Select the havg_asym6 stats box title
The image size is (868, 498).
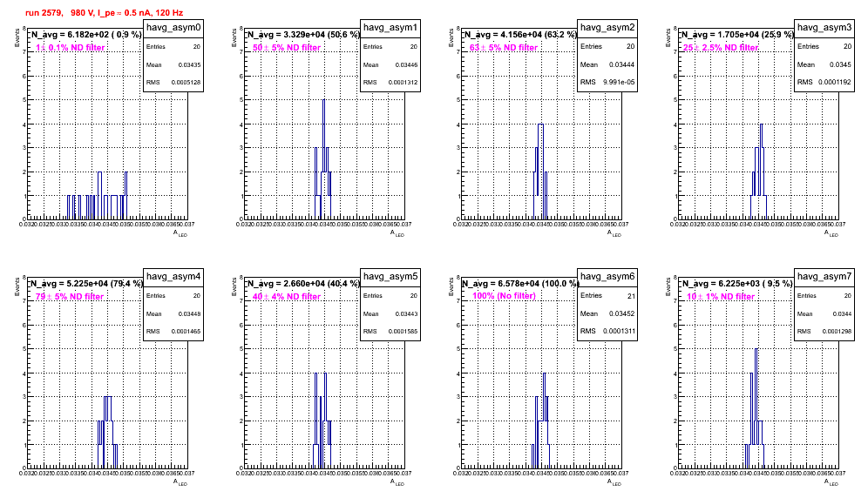click(607, 276)
